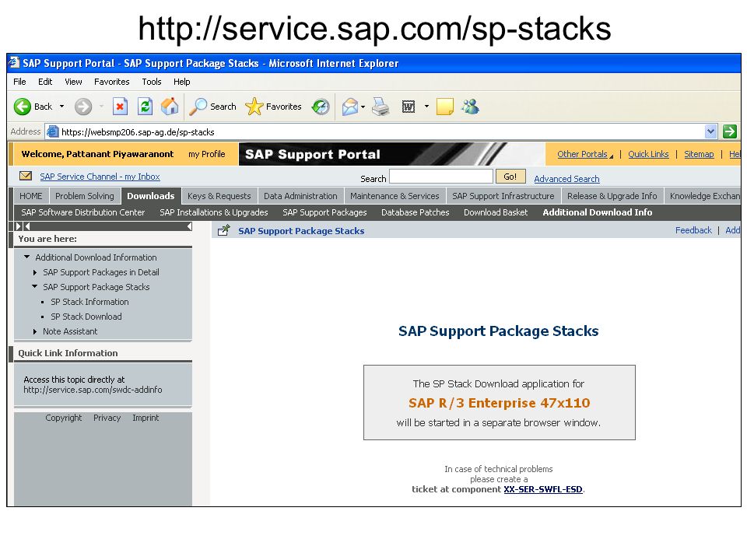Click the Home icon

[169, 107]
